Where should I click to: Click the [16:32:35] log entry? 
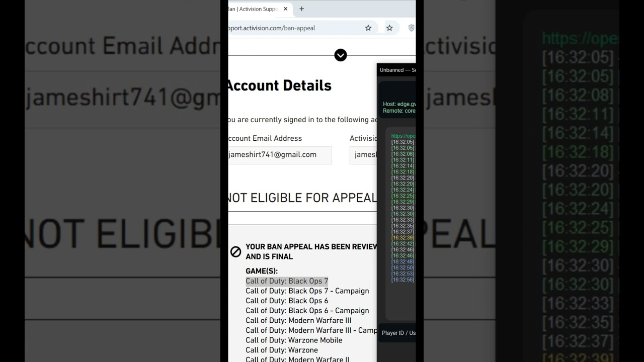[x=403, y=226]
